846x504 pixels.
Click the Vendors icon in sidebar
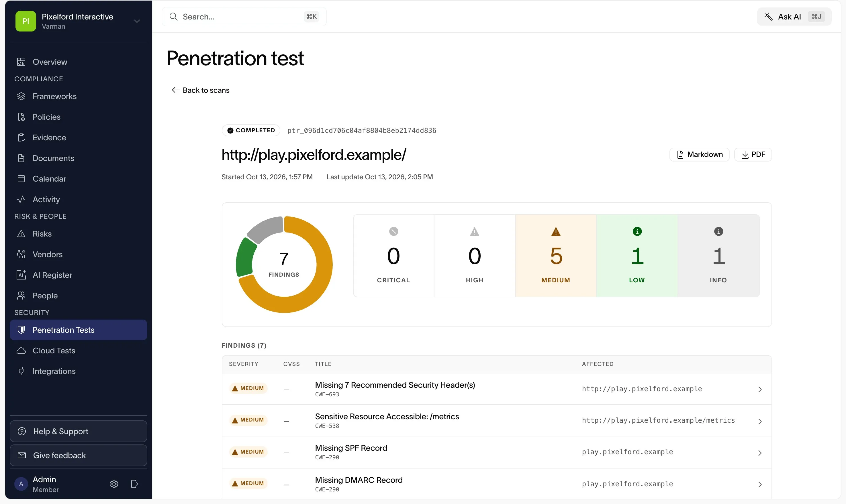click(x=21, y=254)
